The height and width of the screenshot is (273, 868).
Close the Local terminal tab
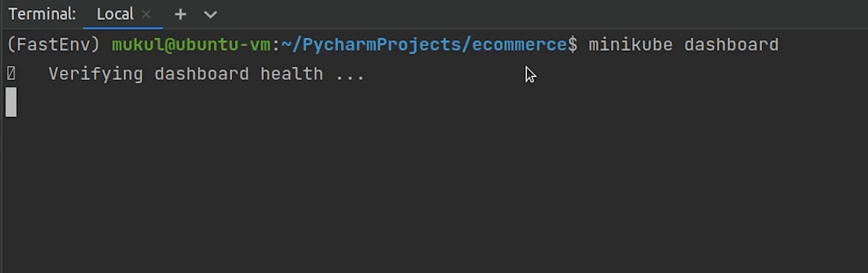[146, 15]
